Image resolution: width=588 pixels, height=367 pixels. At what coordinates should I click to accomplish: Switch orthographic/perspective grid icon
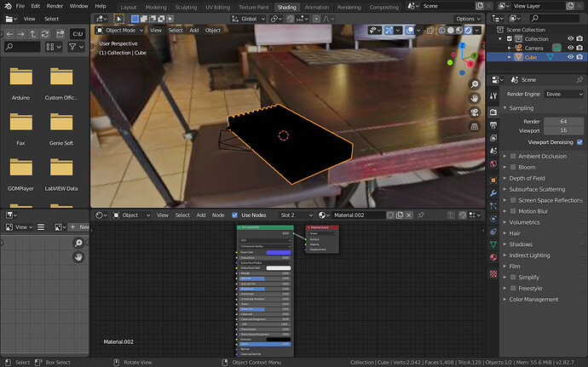click(475, 126)
